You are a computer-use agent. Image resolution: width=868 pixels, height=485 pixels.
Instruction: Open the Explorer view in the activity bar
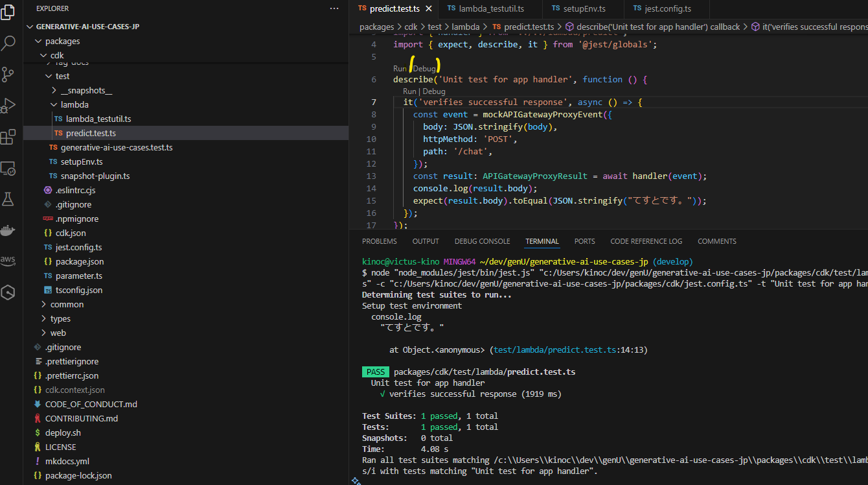[x=8, y=12]
